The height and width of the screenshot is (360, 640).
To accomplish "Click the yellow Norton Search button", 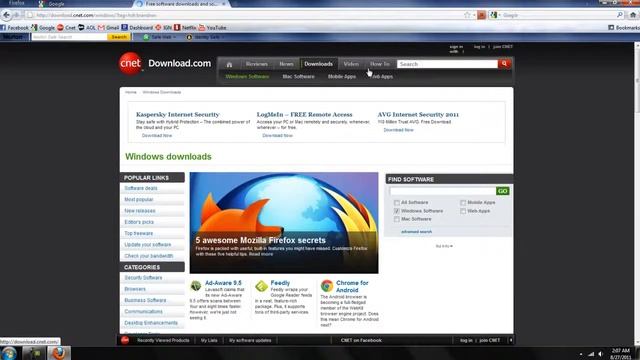I will click(119, 37).
